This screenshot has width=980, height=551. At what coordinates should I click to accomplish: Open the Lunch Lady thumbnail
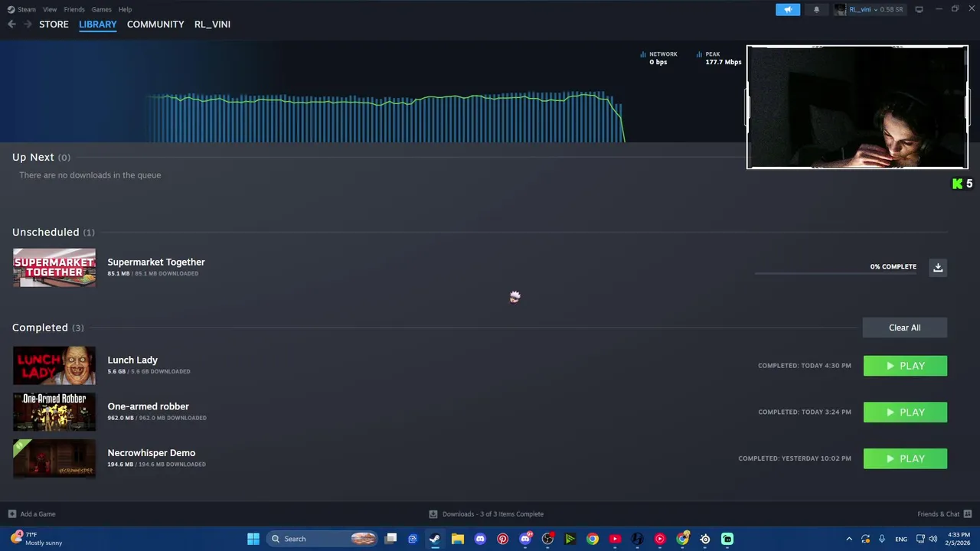click(x=54, y=366)
